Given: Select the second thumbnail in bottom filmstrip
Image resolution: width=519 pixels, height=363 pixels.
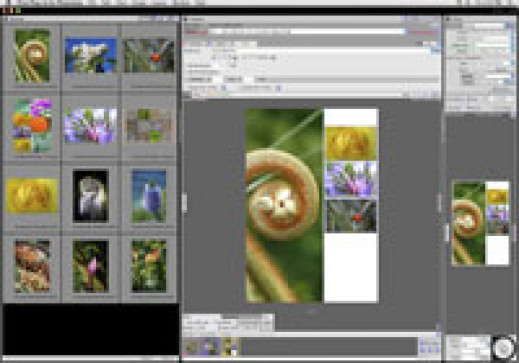Looking at the screenshot, I should 211,346.
